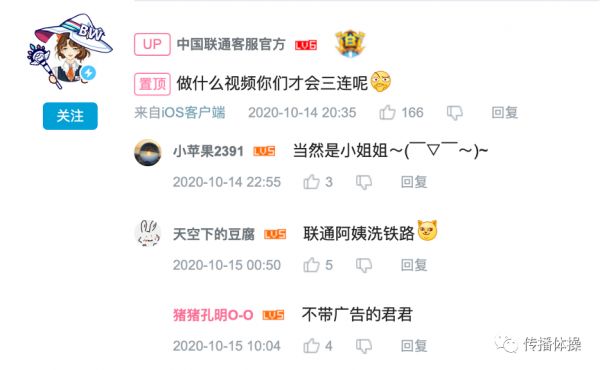Like the pinned China Unicom comment
Image resolution: width=600 pixels, height=370 pixels.
pos(387,112)
